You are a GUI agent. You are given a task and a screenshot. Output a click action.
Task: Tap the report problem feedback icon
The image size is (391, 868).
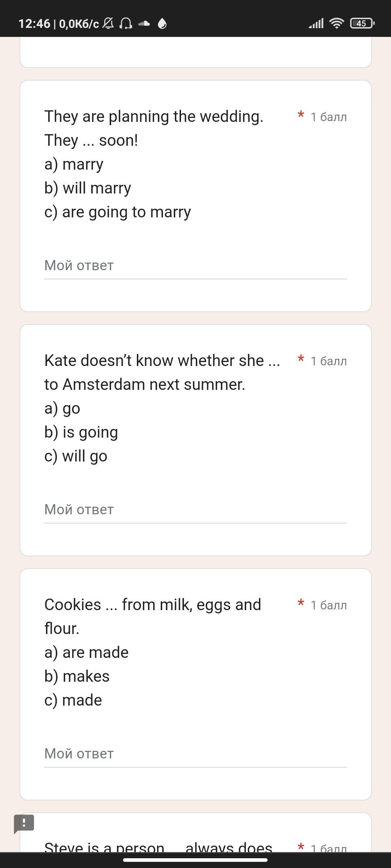click(24, 823)
